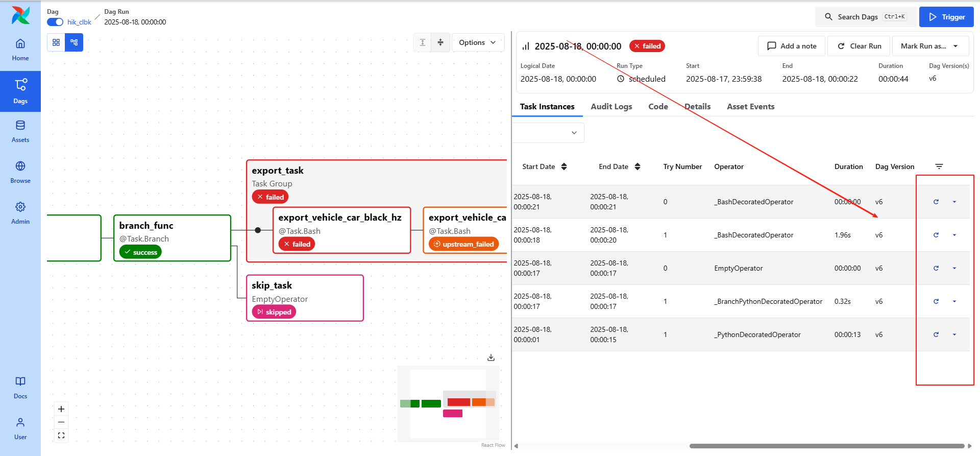
Task: Open the Code tab
Action: (x=658, y=107)
